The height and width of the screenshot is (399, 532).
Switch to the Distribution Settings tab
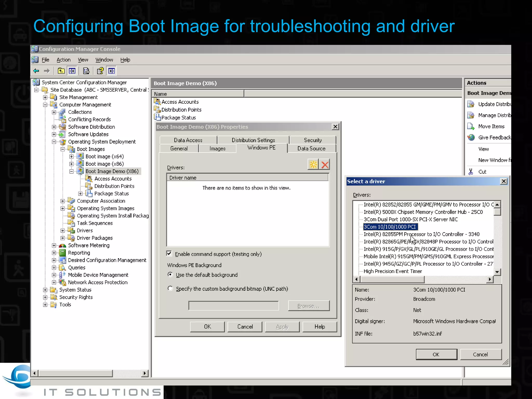pyautogui.click(x=253, y=140)
